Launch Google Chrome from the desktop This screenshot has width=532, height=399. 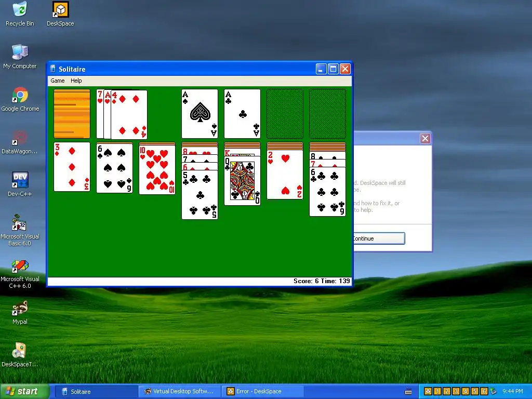[20, 99]
